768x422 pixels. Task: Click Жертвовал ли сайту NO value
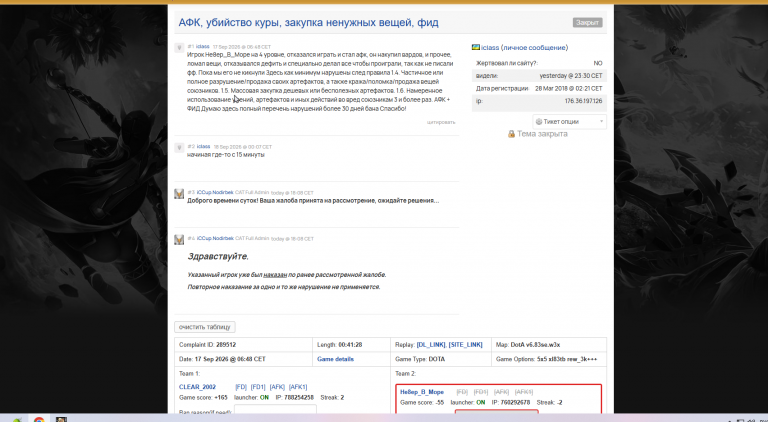click(x=598, y=63)
